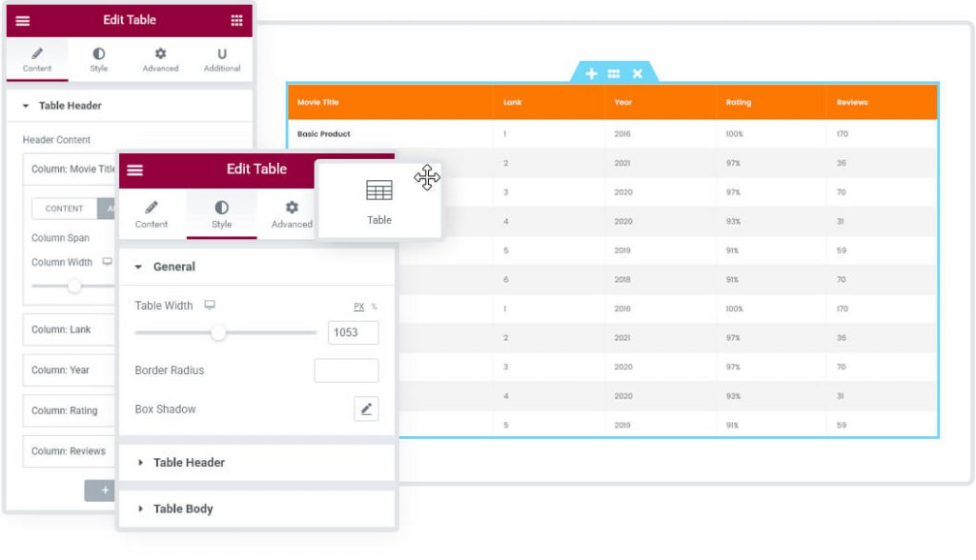976x560 pixels.
Task: Click the Rating header cell in the table
Action: pos(771,102)
